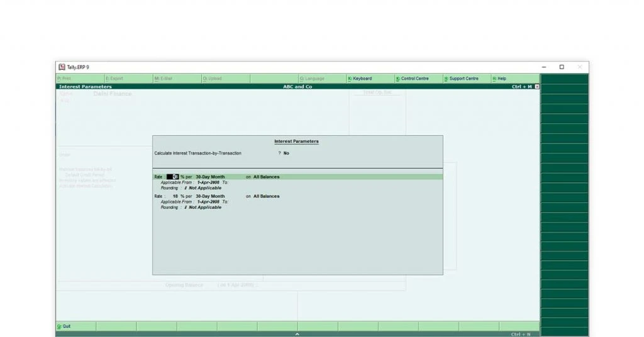This screenshot has width=644, height=337.
Task: Close the Interest Parameters screen with X
Action: click(537, 87)
